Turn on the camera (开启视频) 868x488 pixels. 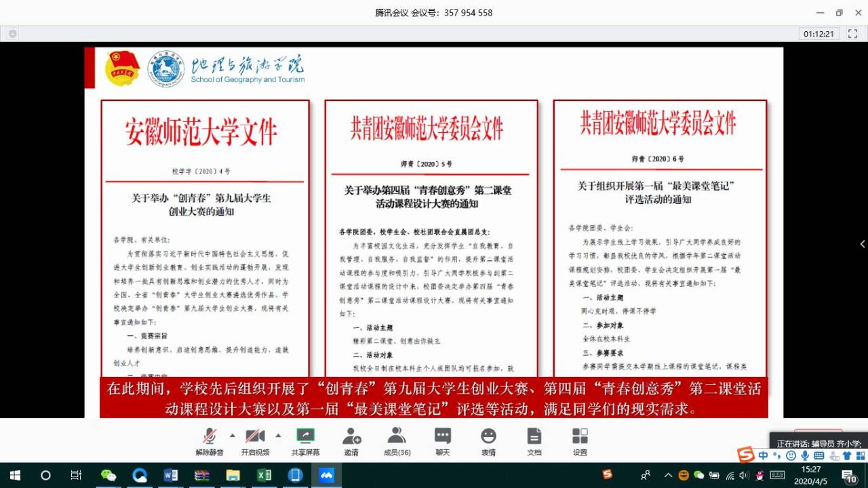pos(255,436)
